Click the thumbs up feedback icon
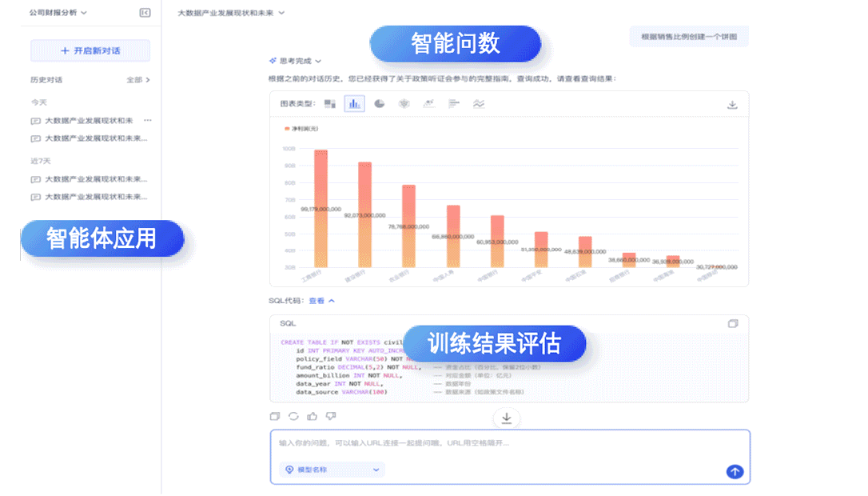This screenshot has height=496, width=868. tap(312, 416)
